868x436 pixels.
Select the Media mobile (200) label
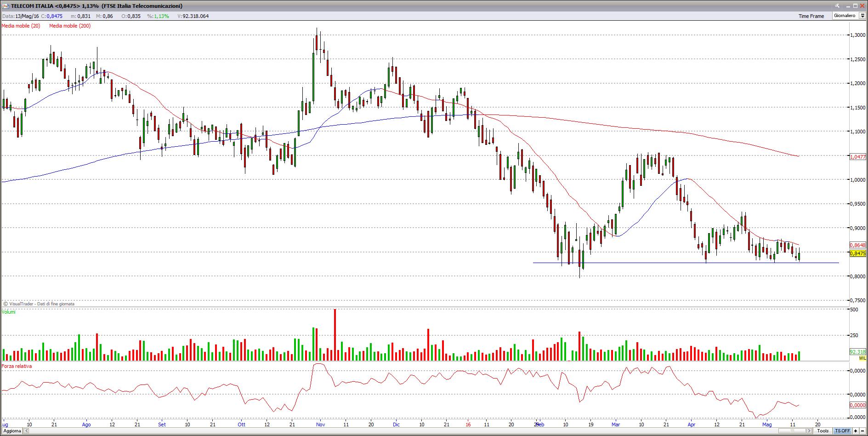70,26
